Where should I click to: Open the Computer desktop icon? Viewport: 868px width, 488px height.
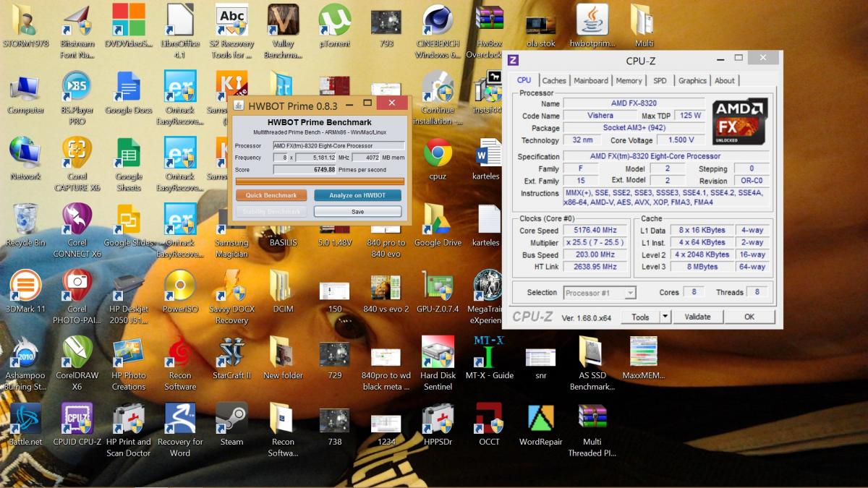point(25,93)
